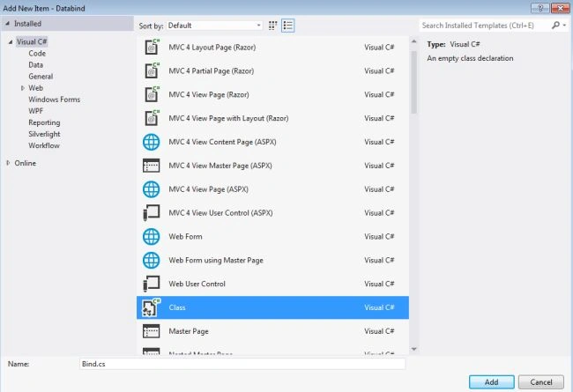
Task: Select the Master Page item text
Action: 189,331
